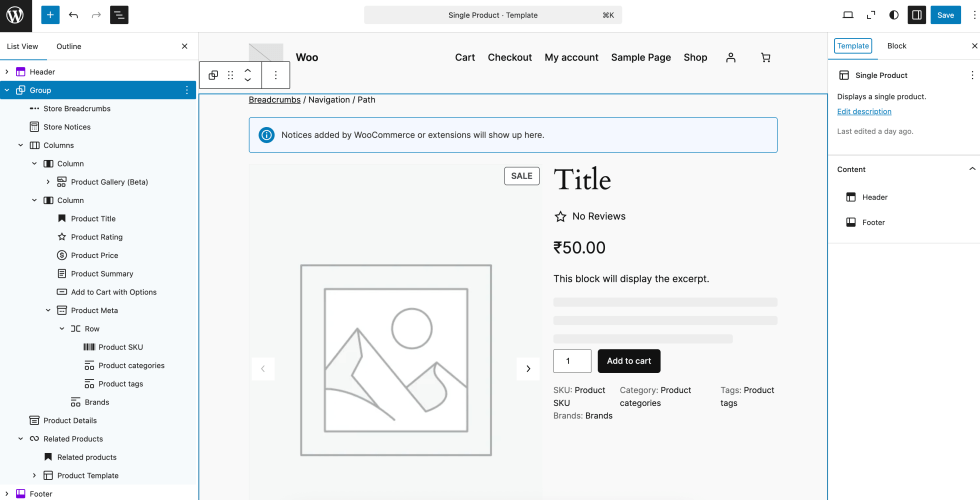Click the undo arrow in the top bar

[73, 15]
